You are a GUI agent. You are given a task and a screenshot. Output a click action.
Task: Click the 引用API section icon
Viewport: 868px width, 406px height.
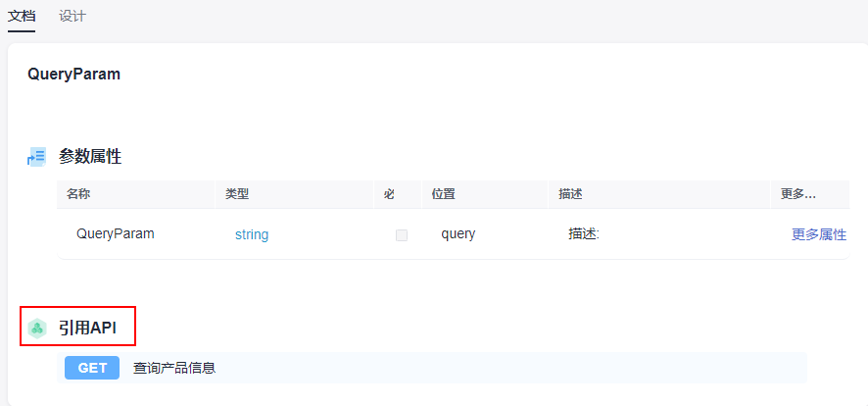tap(37, 329)
